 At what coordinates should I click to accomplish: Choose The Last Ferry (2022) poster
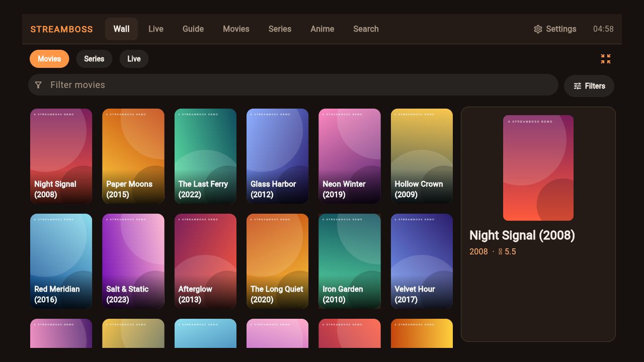205,156
